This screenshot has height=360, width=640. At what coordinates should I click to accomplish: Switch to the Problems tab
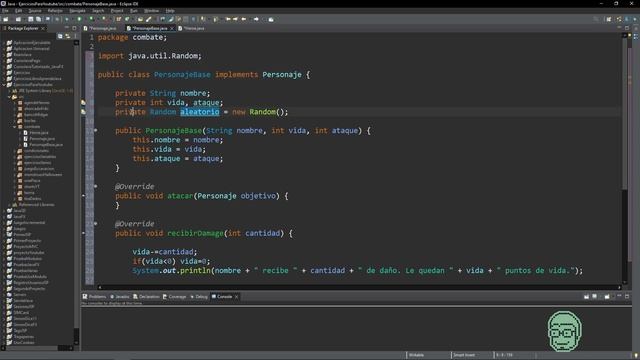(95, 297)
